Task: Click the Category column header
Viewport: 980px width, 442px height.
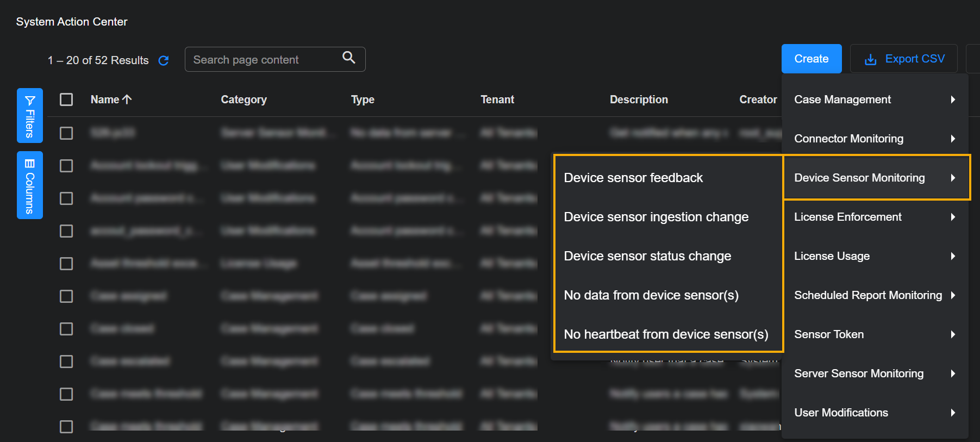Action: coord(244,99)
